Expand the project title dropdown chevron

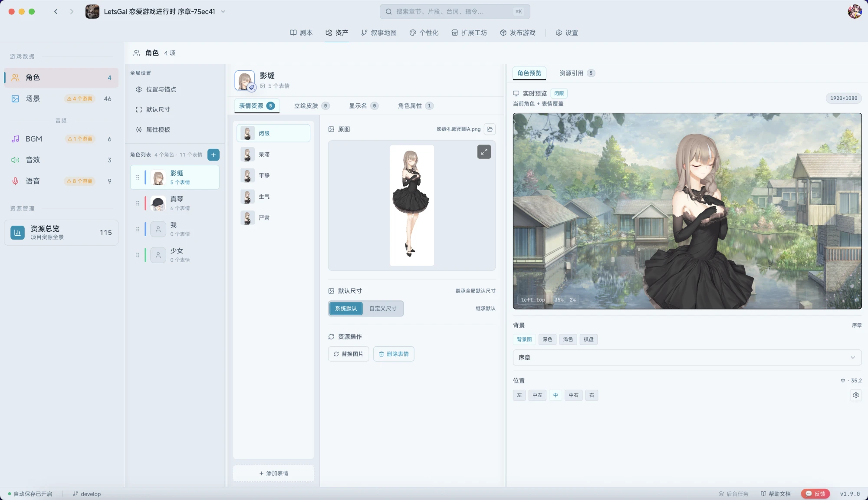pyautogui.click(x=223, y=12)
